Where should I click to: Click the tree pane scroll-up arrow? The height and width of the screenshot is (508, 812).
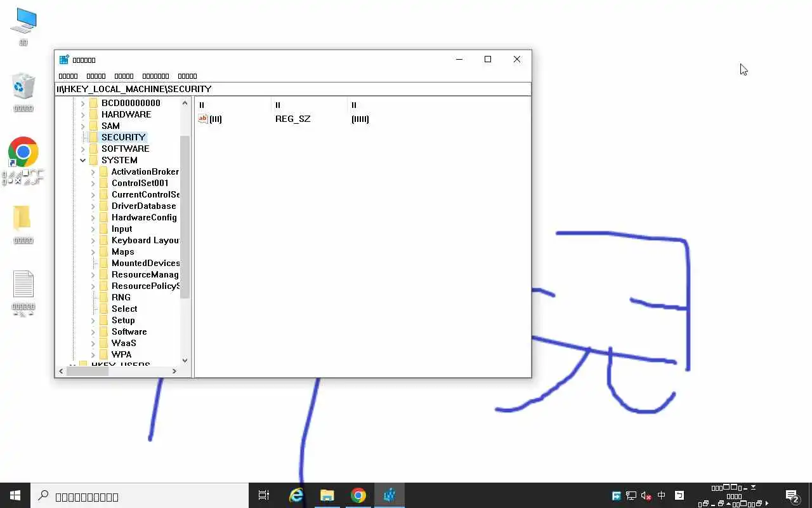pos(185,103)
